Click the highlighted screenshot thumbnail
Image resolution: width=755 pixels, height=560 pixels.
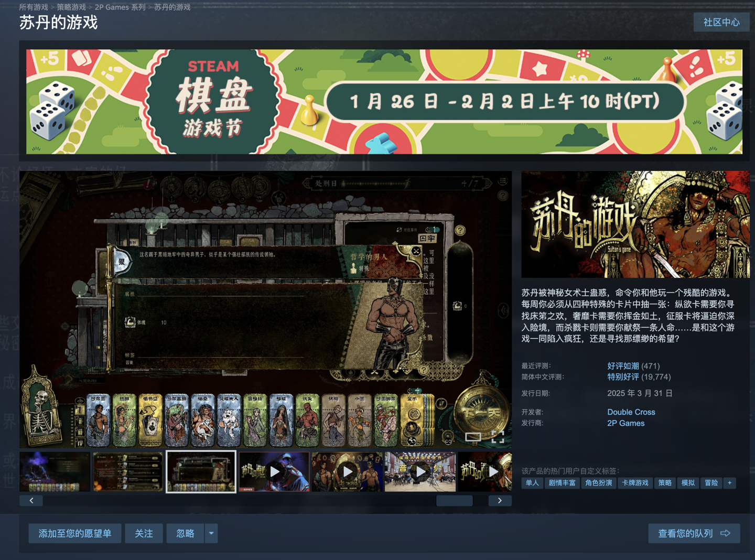pos(201,471)
